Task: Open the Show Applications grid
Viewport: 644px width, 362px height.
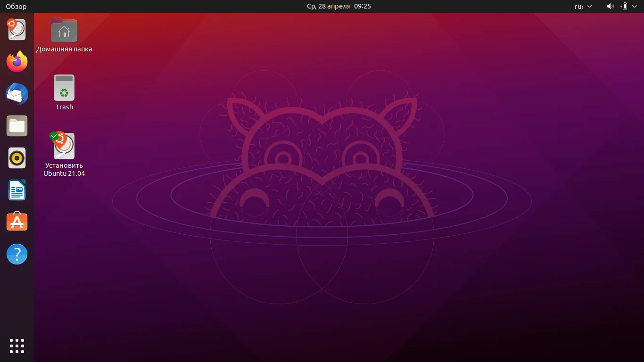Action: click(17, 346)
